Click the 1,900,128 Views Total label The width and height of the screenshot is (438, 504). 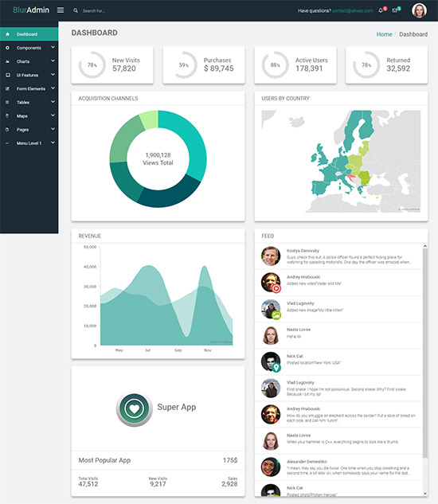pyautogui.click(x=158, y=158)
